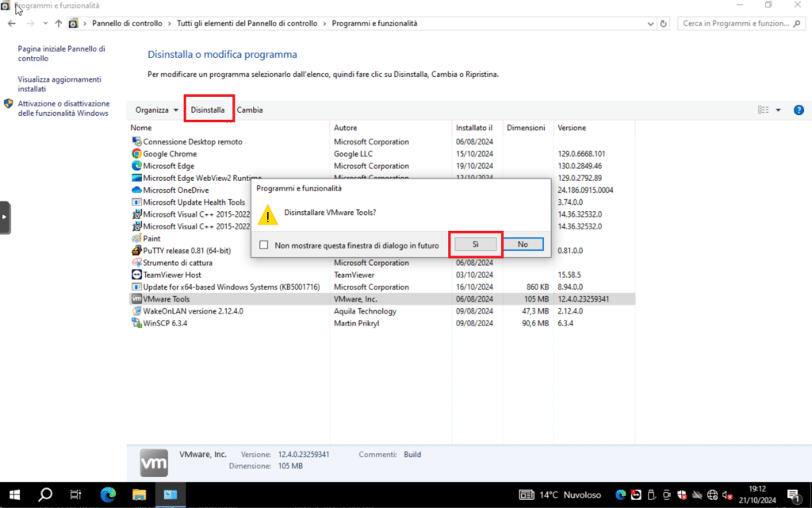Click the Paint program icon
Viewport: 812px width, 508px height.
[x=136, y=238]
